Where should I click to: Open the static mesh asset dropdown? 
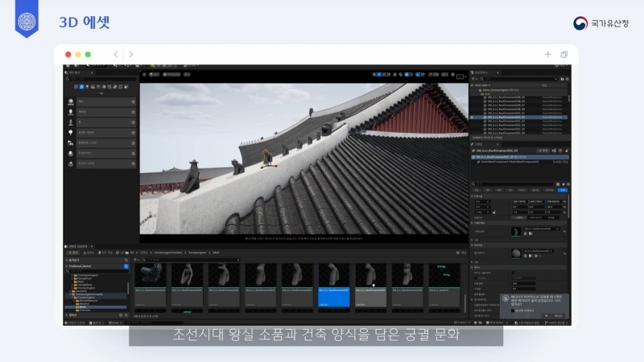pos(541,228)
